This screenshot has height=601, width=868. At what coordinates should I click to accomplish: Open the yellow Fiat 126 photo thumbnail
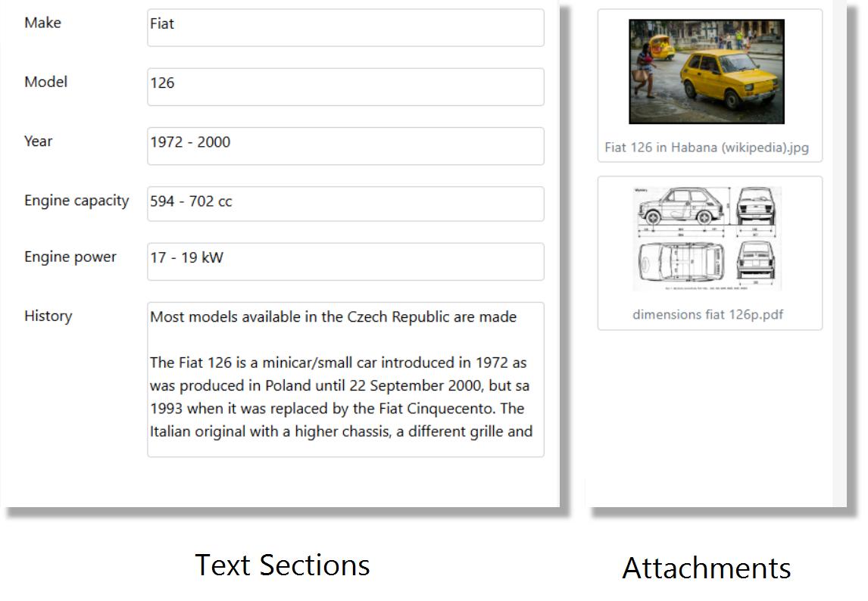tap(707, 71)
